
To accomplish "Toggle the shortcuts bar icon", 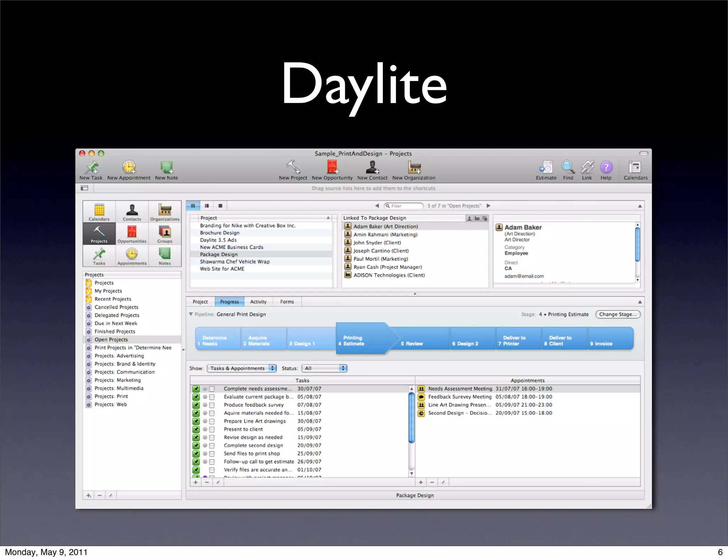I will pos(84,188).
